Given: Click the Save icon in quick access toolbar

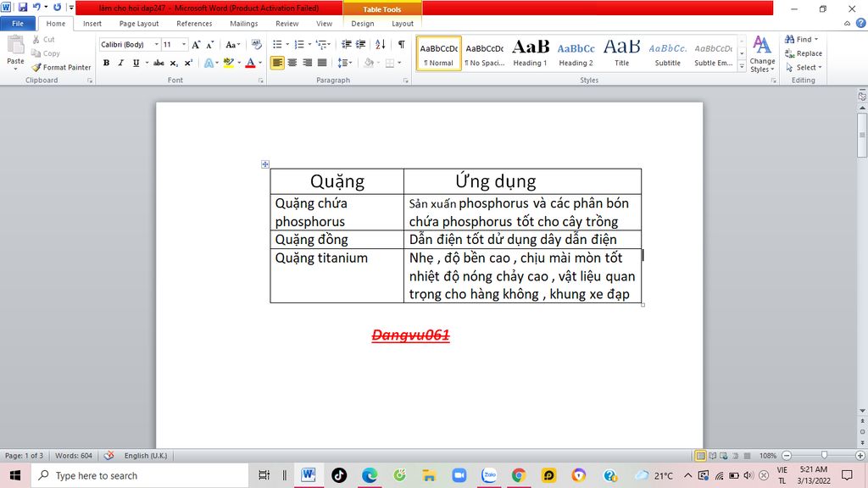Looking at the screenshot, I should [x=23, y=7].
